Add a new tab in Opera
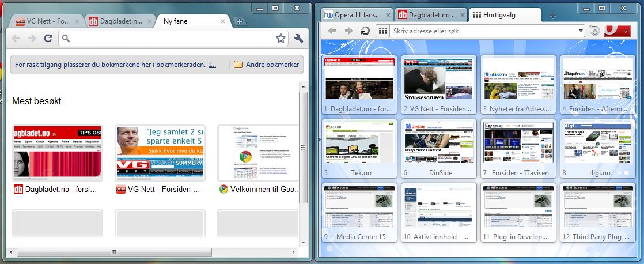This screenshot has height=264, width=644. 553,15
